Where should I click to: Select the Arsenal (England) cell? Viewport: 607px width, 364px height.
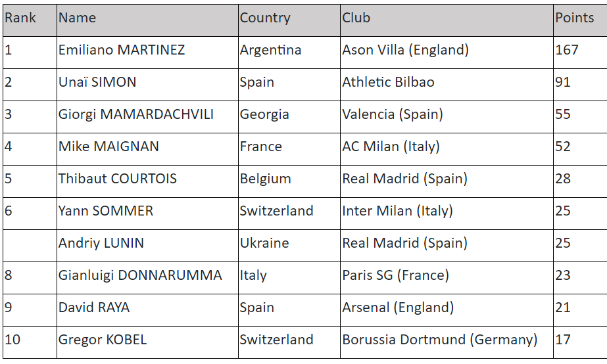coord(398,308)
